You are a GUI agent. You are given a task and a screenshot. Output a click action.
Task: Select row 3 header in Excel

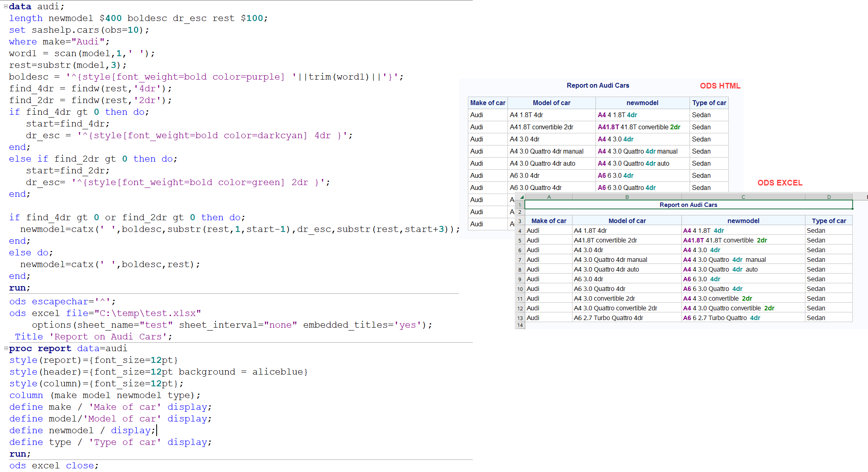[x=520, y=221]
